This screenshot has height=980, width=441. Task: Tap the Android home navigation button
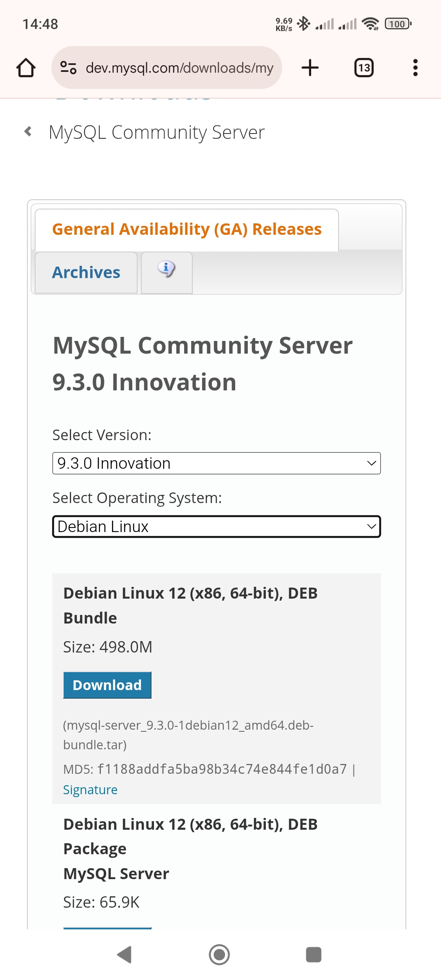tap(219, 955)
